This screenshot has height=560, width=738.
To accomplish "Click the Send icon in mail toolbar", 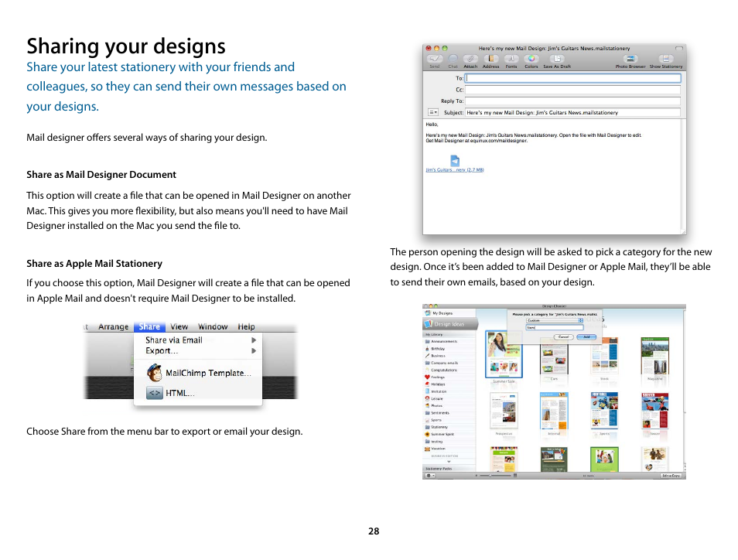I will click(435, 59).
